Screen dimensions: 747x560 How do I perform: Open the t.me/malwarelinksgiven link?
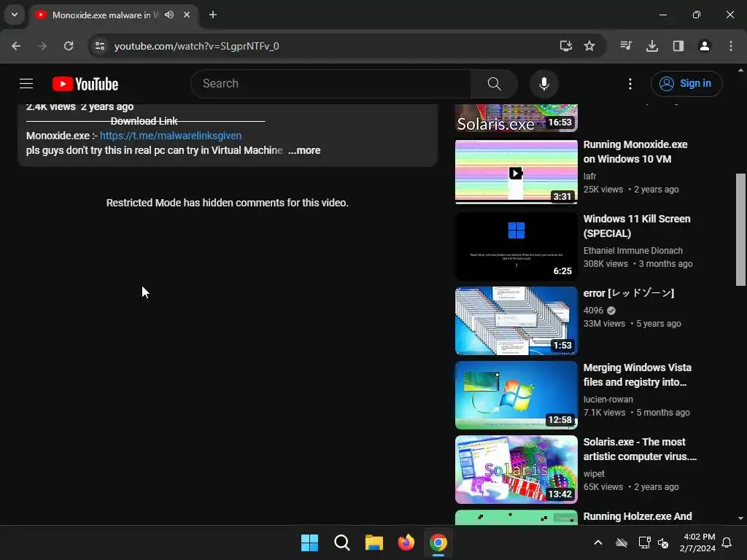point(171,136)
